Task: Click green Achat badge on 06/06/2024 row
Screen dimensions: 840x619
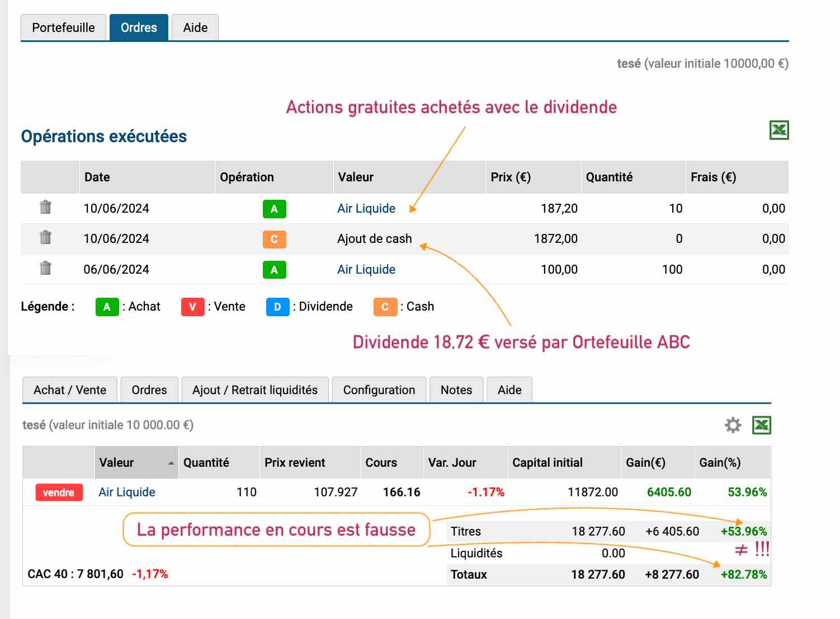Action: (x=274, y=270)
